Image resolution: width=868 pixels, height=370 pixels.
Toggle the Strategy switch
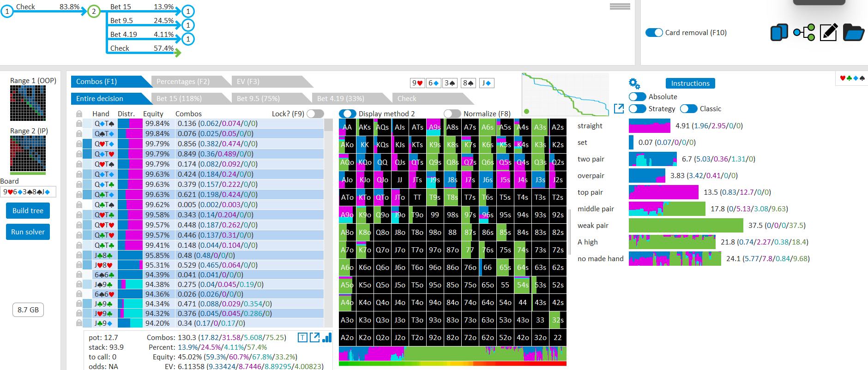click(638, 108)
